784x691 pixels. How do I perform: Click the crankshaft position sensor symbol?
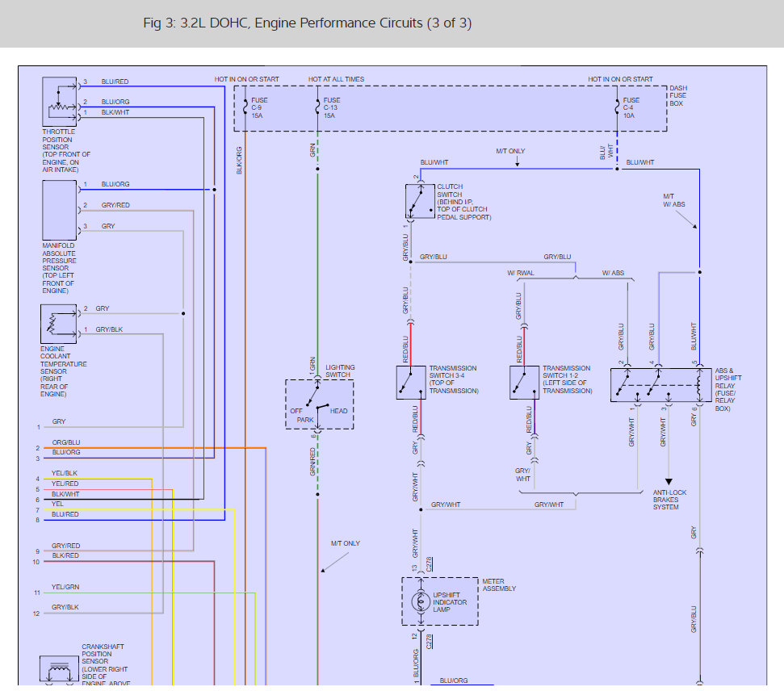click(x=59, y=670)
